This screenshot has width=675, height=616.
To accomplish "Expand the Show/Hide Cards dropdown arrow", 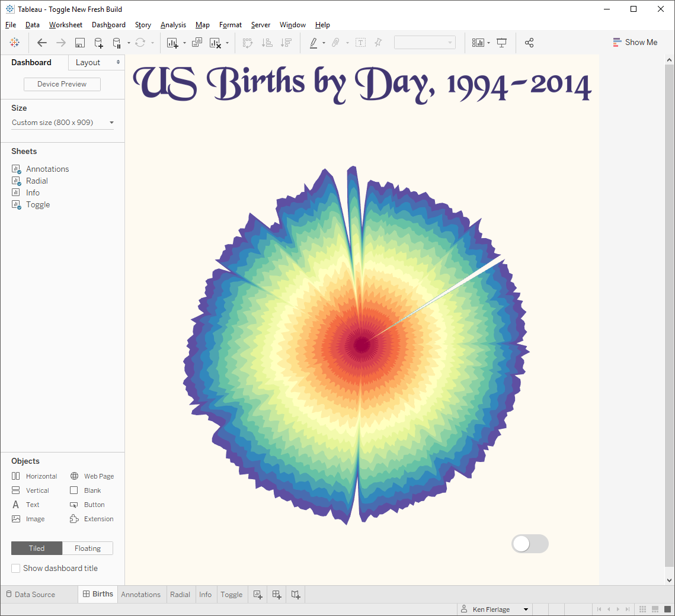I will (x=488, y=43).
